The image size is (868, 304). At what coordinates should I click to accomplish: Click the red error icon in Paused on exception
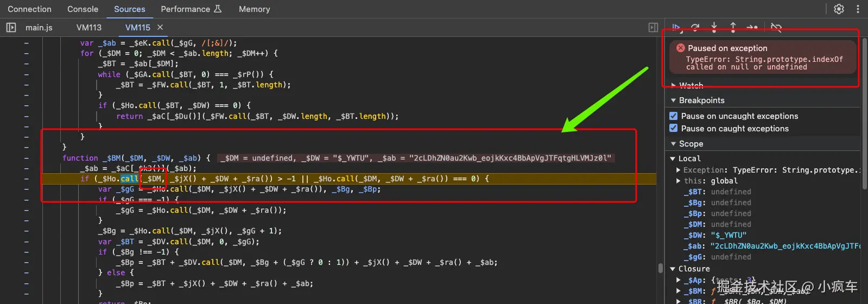tap(680, 48)
